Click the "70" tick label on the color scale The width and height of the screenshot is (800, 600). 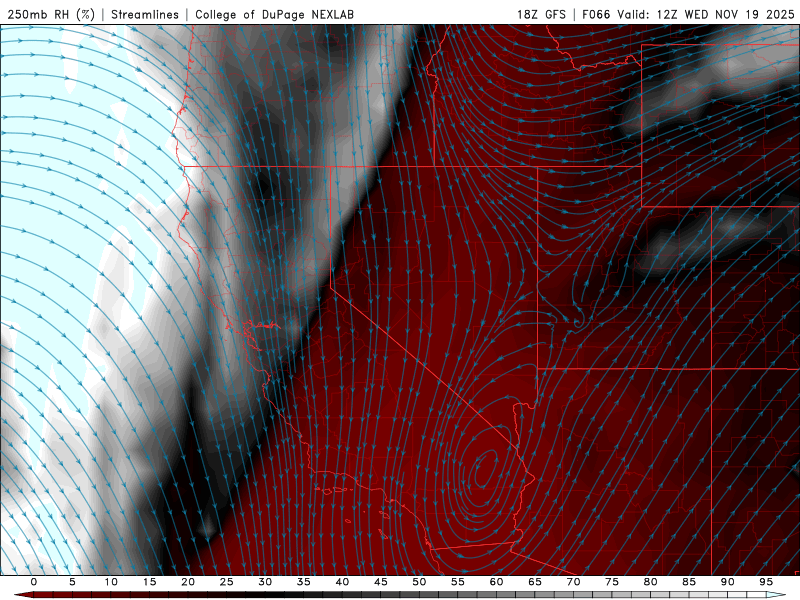[573, 582]
